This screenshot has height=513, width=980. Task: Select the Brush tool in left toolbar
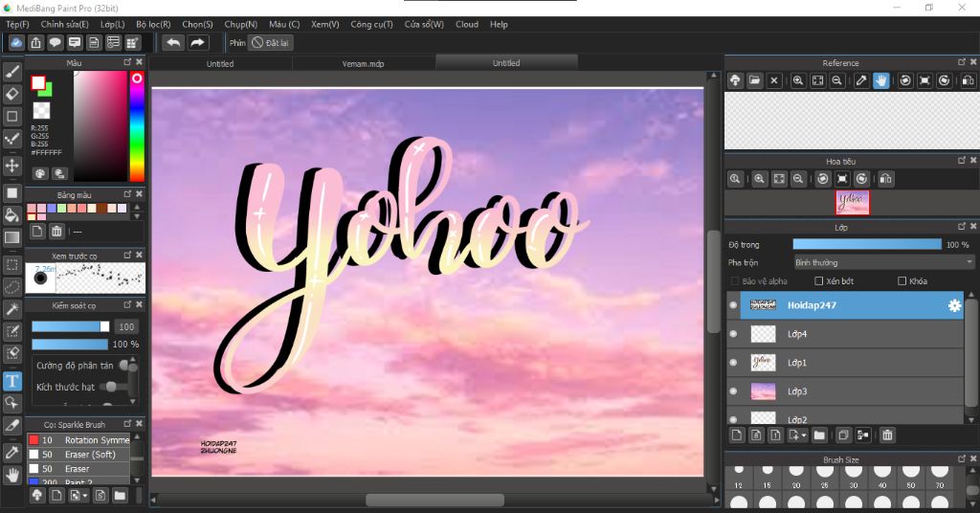(x=11, y=71)
